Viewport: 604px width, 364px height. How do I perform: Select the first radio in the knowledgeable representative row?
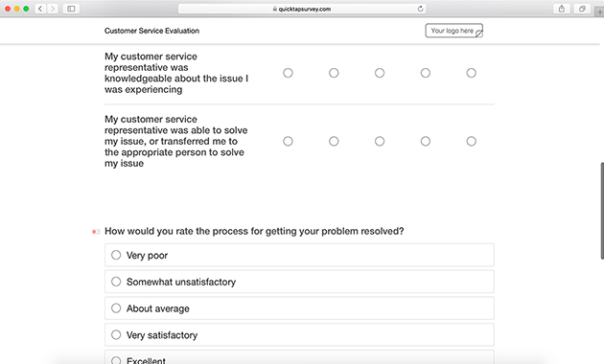288,73
